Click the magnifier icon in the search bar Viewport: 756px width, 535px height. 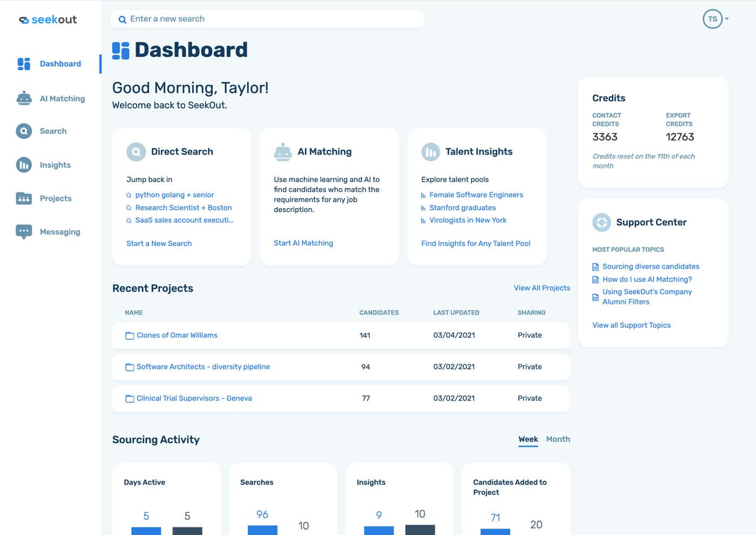[x=123, y=19]
